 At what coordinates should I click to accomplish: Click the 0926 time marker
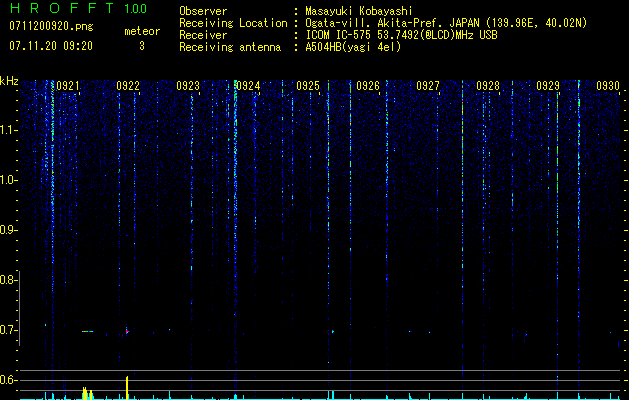click(368, 86)
